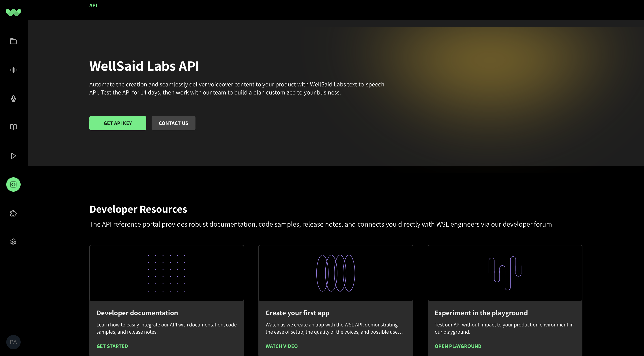Screen dimensions: 644x356
Task: Click the 'Developer Resources' heading
Action: [138, 209]
